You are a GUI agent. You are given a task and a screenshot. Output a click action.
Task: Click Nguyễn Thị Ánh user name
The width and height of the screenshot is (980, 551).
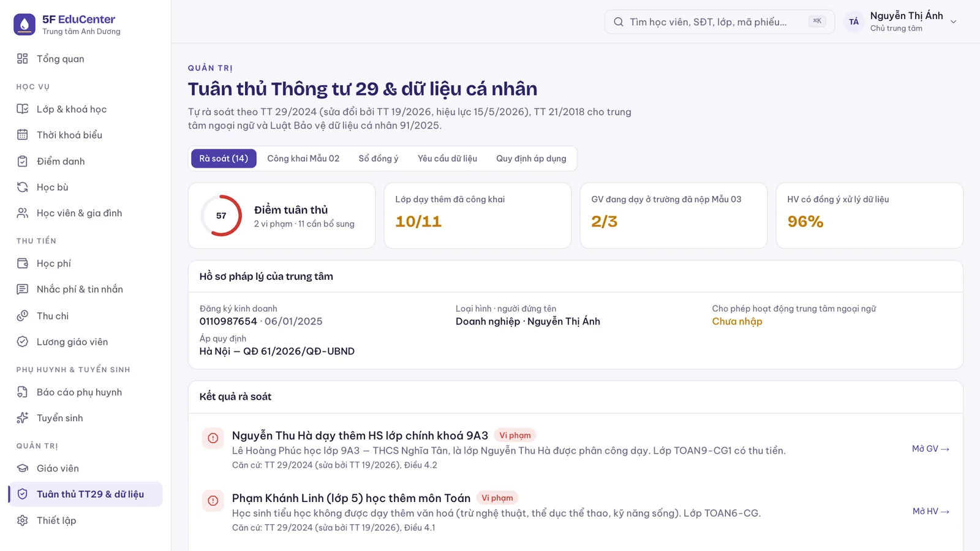[x=907, y=16]
